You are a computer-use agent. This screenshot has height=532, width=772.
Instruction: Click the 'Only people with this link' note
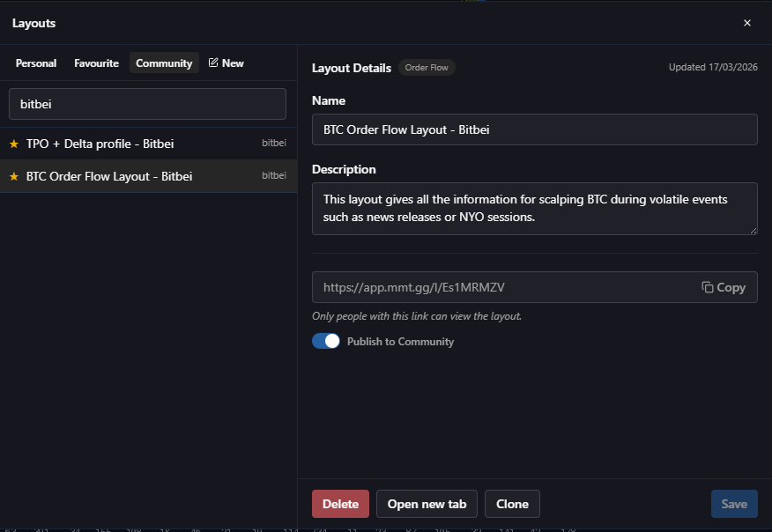click(x=417, y=316)
